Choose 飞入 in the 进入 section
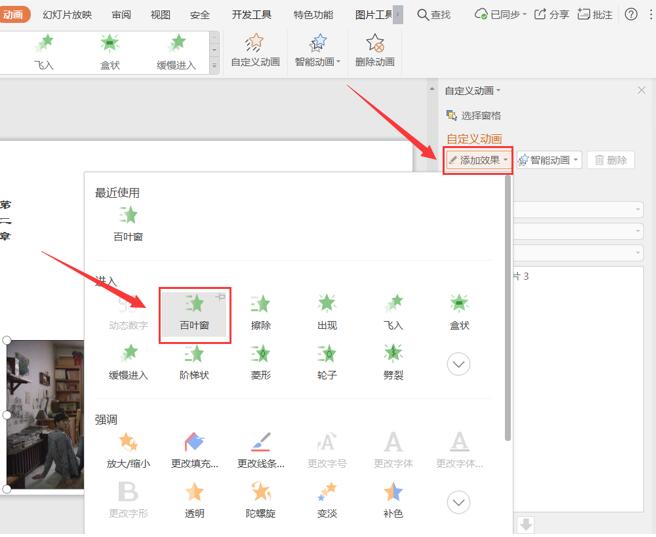 pyautogui.click(x=393, y=312)
